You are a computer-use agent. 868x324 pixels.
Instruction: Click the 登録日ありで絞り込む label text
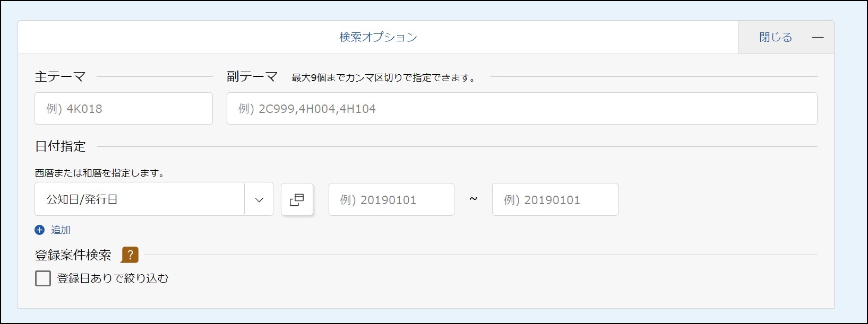(x=113, y=278)
